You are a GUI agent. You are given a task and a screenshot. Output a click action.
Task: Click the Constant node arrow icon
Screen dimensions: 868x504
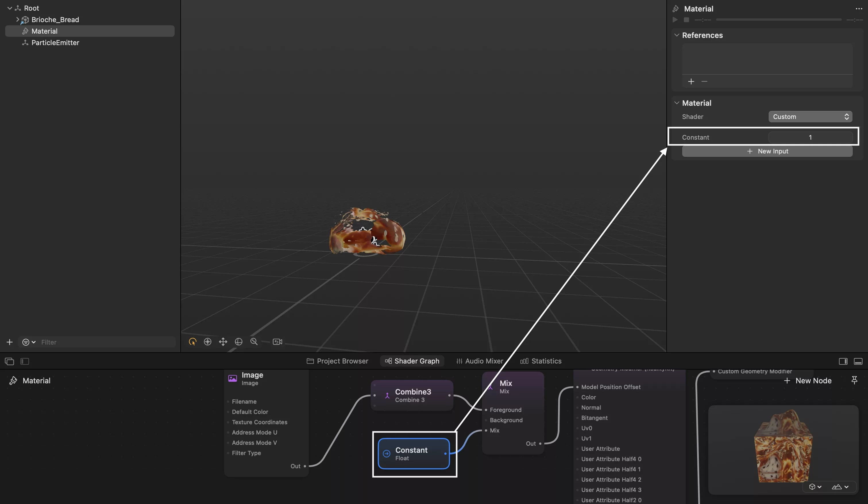click(x=387, y=454)
